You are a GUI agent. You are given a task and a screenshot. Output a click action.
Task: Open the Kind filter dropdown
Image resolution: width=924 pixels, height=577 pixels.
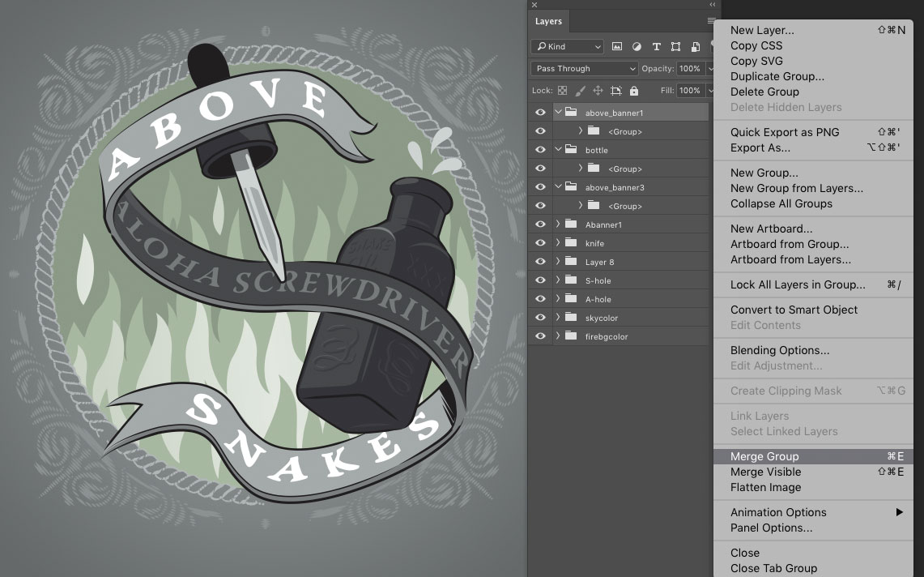[x=567, y=47]
